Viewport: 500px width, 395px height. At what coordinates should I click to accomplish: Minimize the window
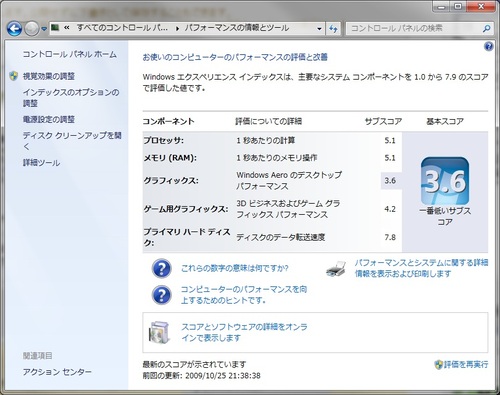click(x=442, y=6)
